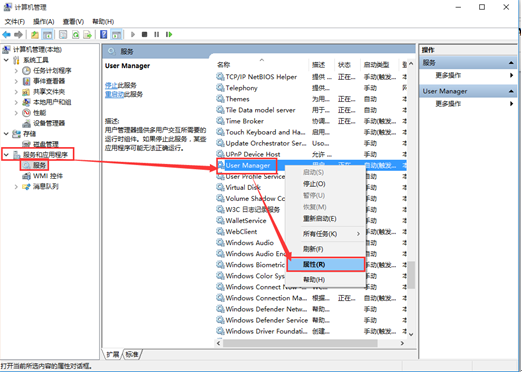Open 查看(V) menu
Viewport: 522px width, 373px height.
(73, 22)
